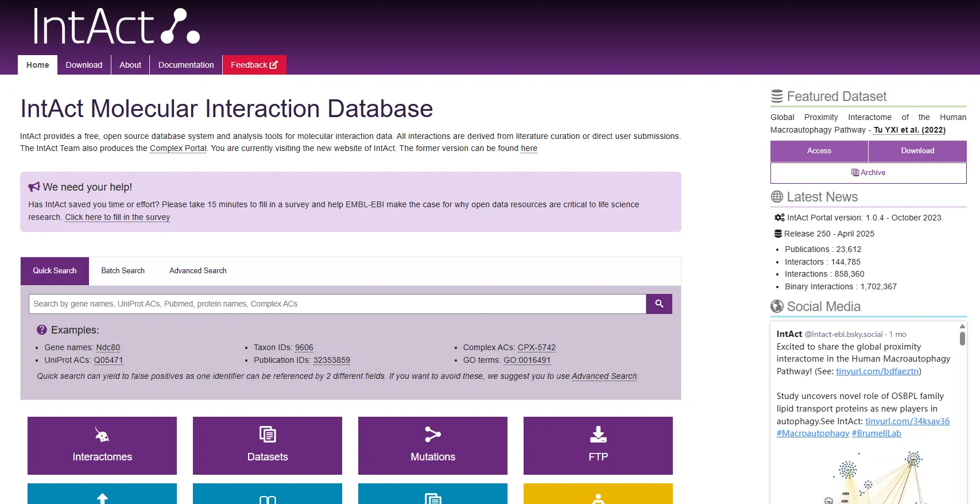980x504 pixels.
Task: Open the featured dataset Archive
Action: pos(868,173)
